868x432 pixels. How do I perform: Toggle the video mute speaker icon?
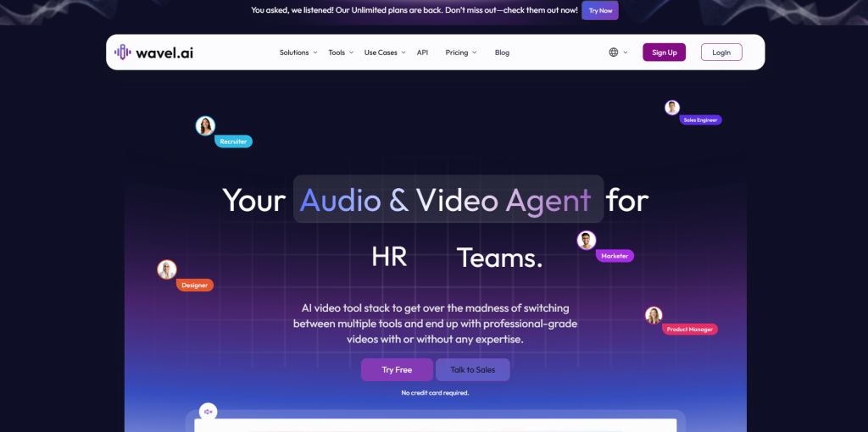point(208,412)
